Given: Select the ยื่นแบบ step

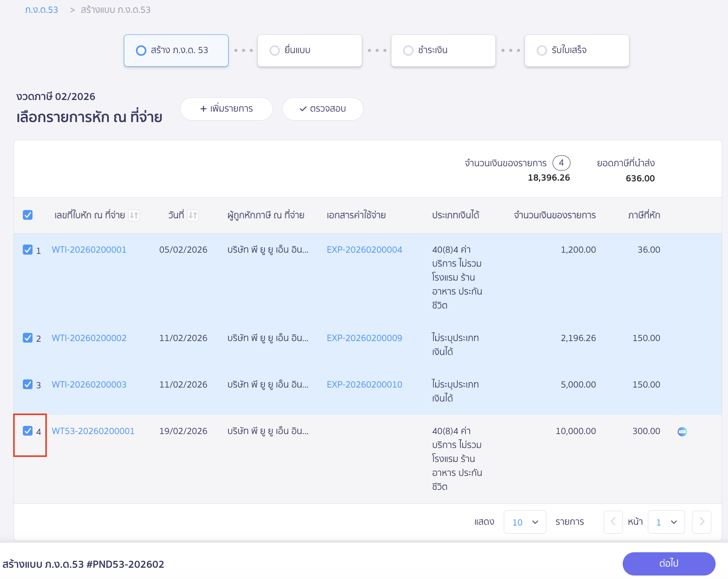Looking at the screenshot, I should pos(309,50).
